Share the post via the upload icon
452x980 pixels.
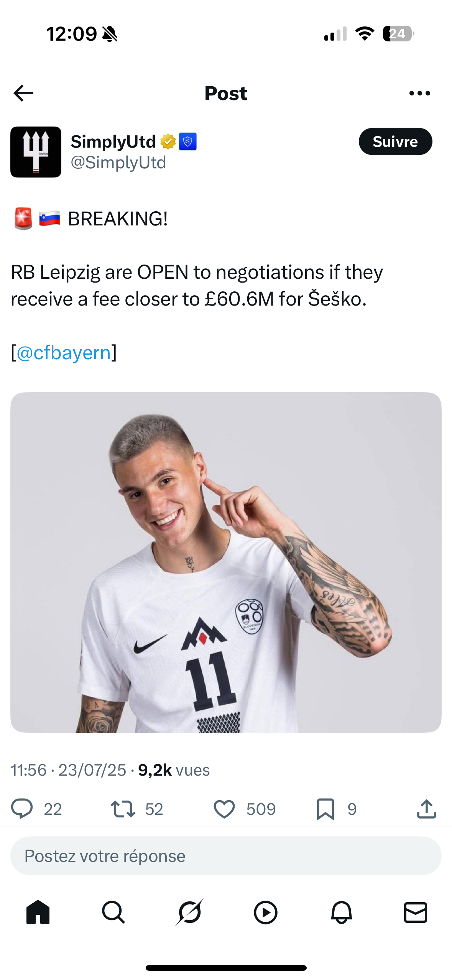point(427,809)
